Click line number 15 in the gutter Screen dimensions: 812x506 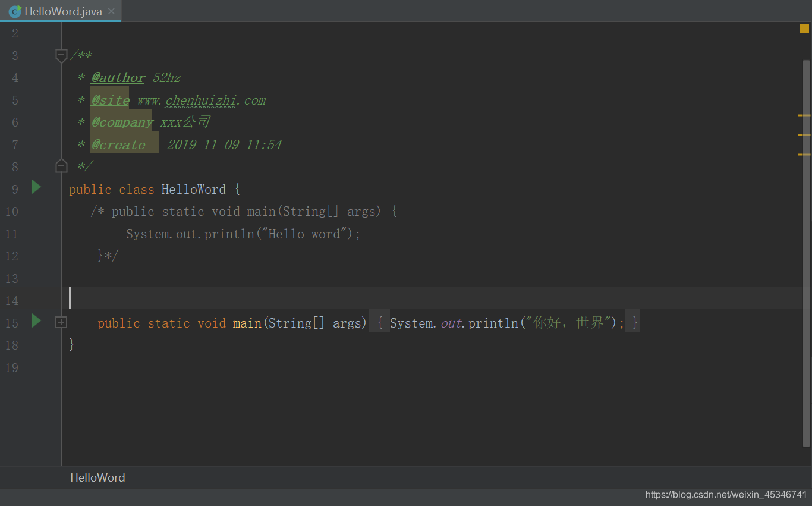12,323
